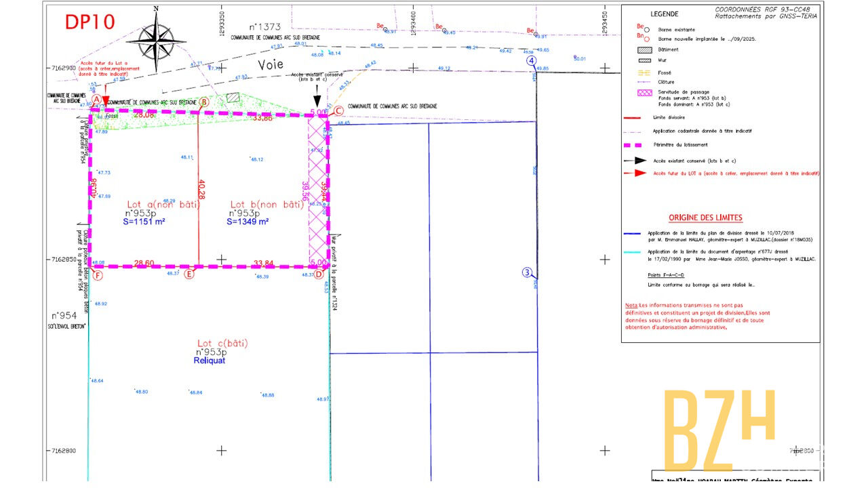Click the blue 'Reliquat' label
The image size is (868, 488).
pyautogui.click(x=209, y=361)
